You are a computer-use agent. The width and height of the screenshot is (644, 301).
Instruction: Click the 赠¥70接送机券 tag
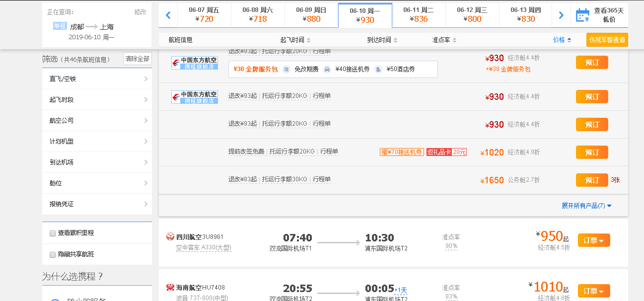(x=402, y=152)
